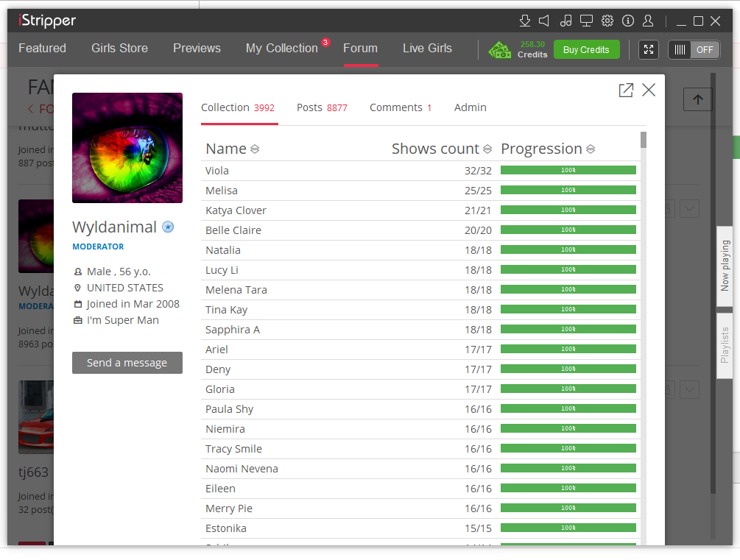Click the Buy Credits button
The width and height of the screenshot is (740, 560).
[x=586, y=49]
